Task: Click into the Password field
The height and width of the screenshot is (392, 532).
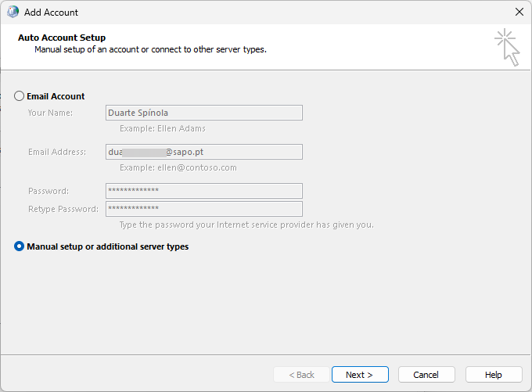Action: tap(203, 191)
